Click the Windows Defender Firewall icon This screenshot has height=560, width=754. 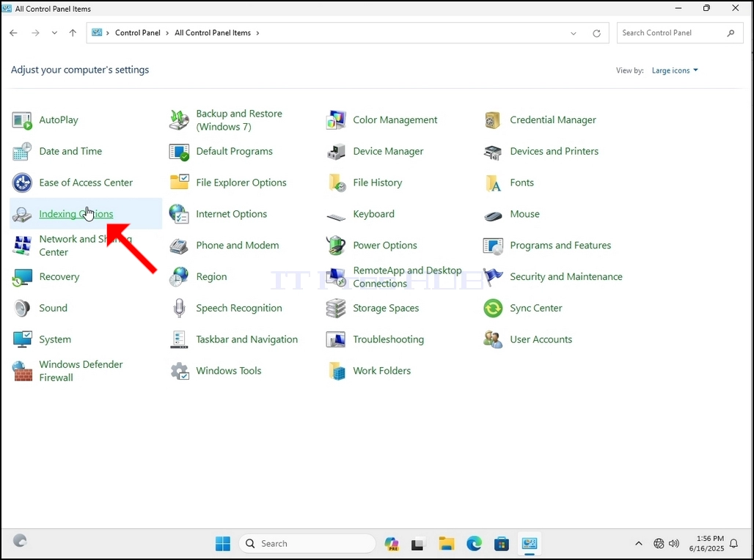22,371
